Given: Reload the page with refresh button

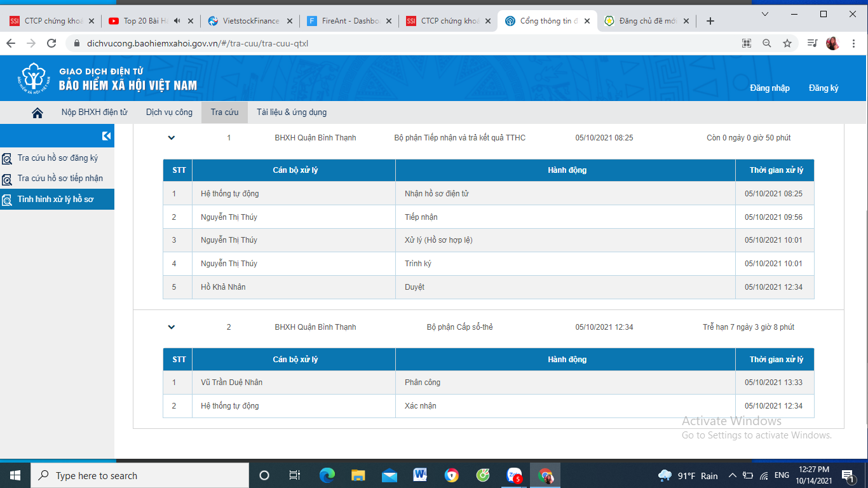Looking at the screenshot, I should coord(50,43).
